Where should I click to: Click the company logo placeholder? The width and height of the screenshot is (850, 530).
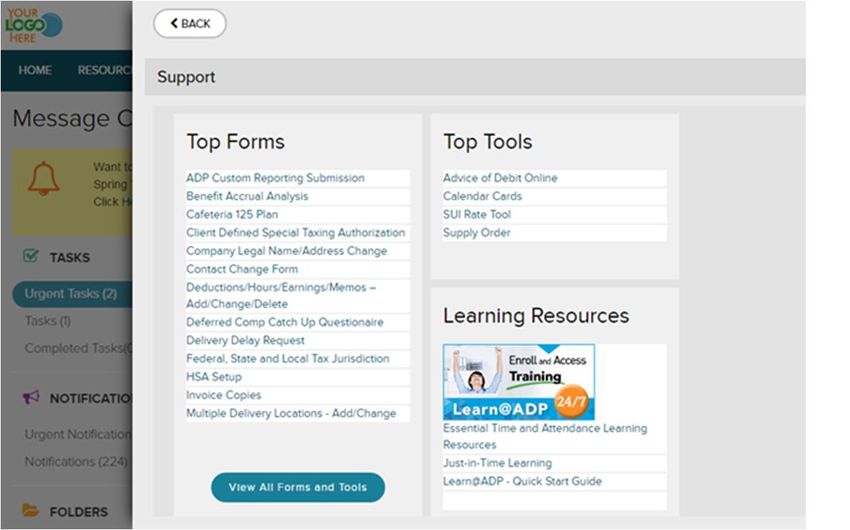(x=34, y=25)
